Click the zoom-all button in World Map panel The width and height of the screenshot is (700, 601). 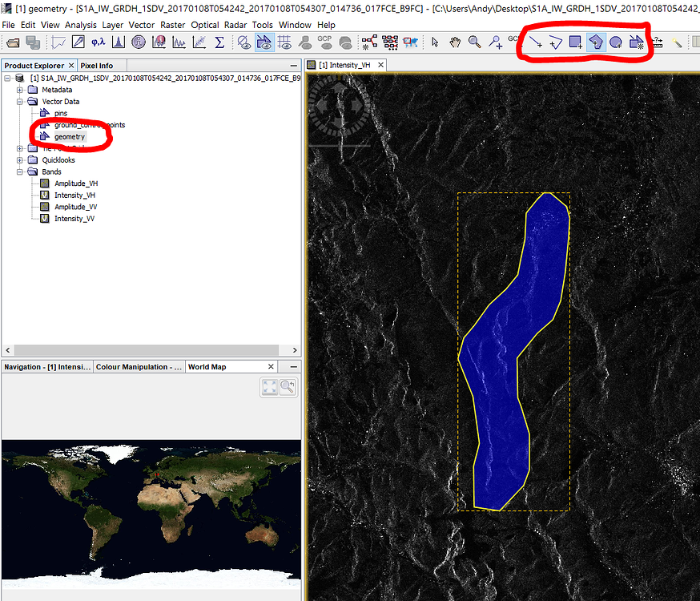pos(269,387)
